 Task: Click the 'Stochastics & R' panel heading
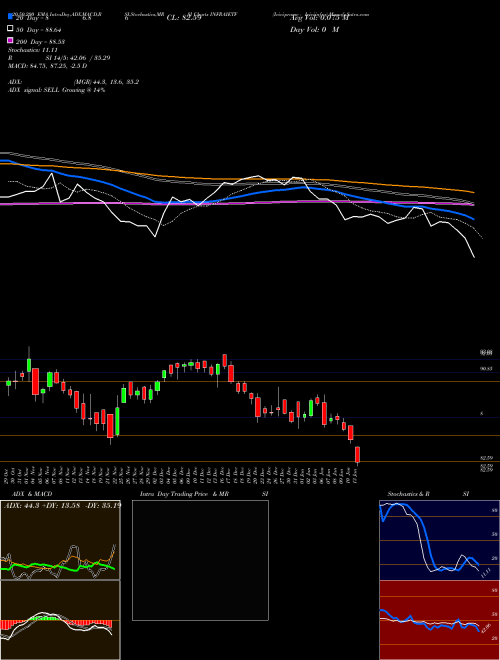click(408, 494)
